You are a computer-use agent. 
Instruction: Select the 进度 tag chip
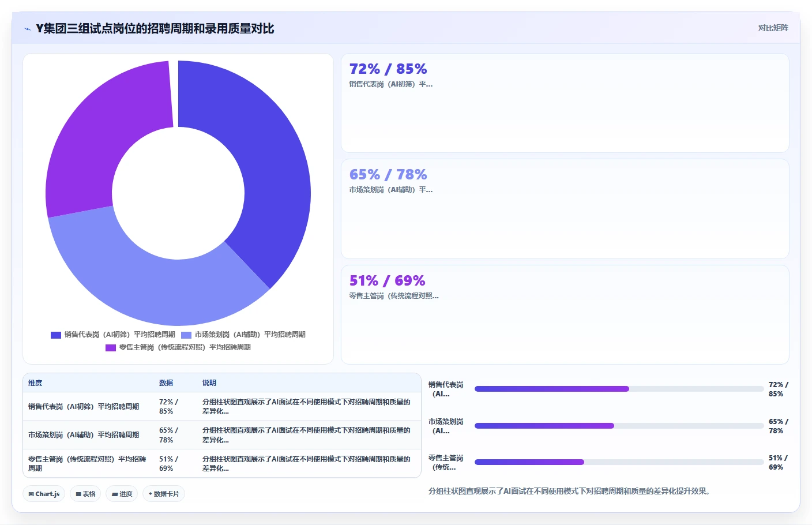(122, 494)
